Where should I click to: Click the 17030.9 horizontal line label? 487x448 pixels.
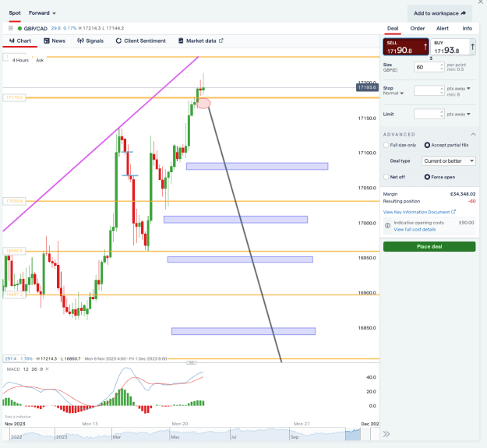[x=14, y=201]
